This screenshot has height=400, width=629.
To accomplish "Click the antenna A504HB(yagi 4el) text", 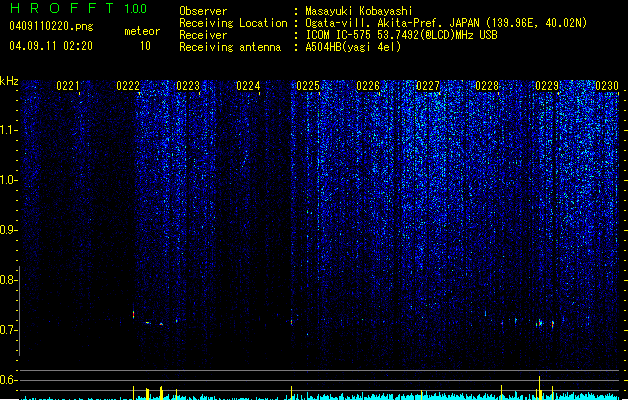I will click(x=353, y=47).
